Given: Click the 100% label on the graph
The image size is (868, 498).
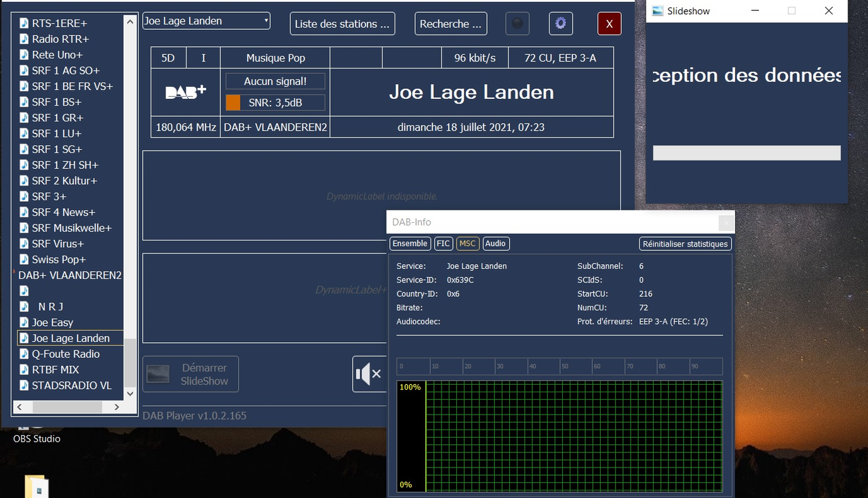Looking at the screenshot, I should [x=410, y=387].
